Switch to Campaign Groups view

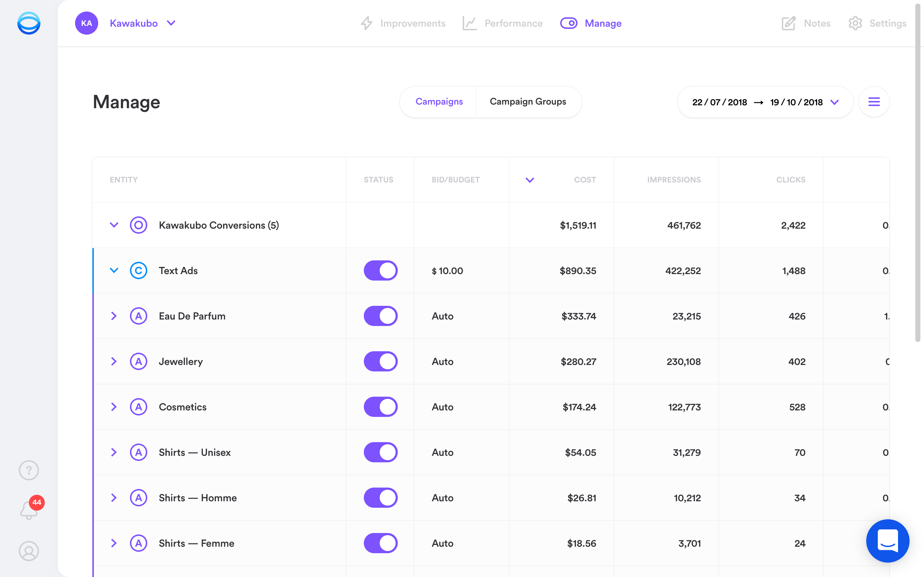click(528, 102)
